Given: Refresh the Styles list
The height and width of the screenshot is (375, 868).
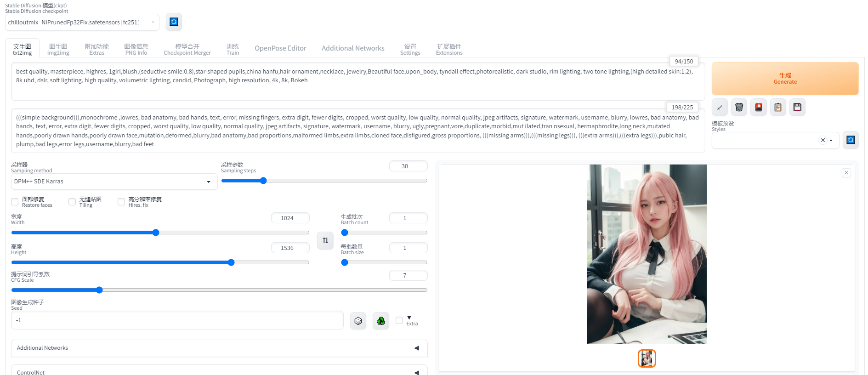Looking at the screenshot, I should (x=851, y=140).
